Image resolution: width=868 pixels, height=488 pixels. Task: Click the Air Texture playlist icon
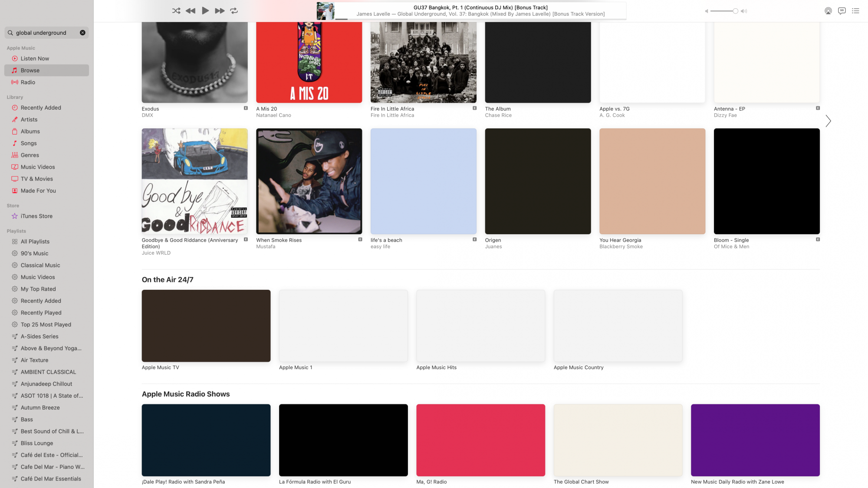(15, 360)
